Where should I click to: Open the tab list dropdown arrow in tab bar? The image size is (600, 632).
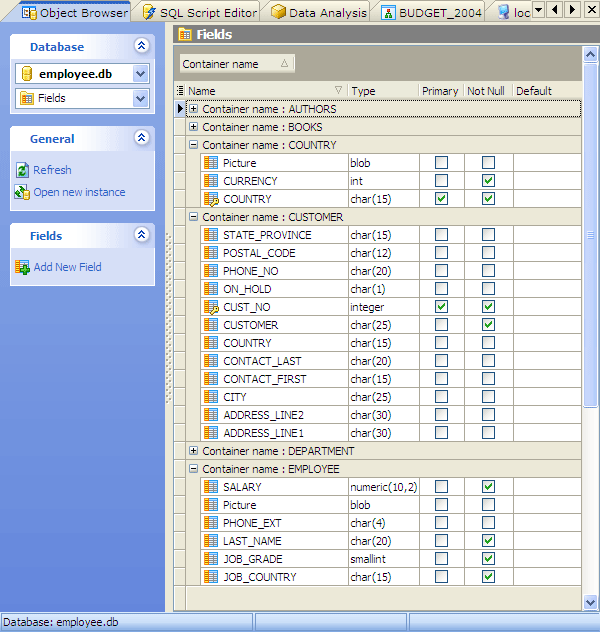click(538, 9)
